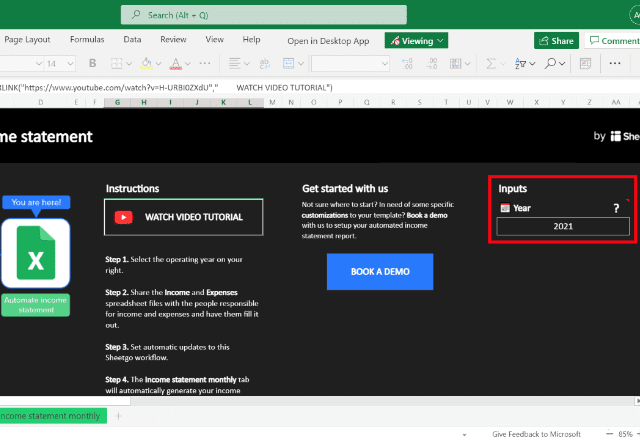Image resolution: width=640 pixels, height=440 pixels.
Task: Switch to the Data tab
Action: (x=132, y=40)
